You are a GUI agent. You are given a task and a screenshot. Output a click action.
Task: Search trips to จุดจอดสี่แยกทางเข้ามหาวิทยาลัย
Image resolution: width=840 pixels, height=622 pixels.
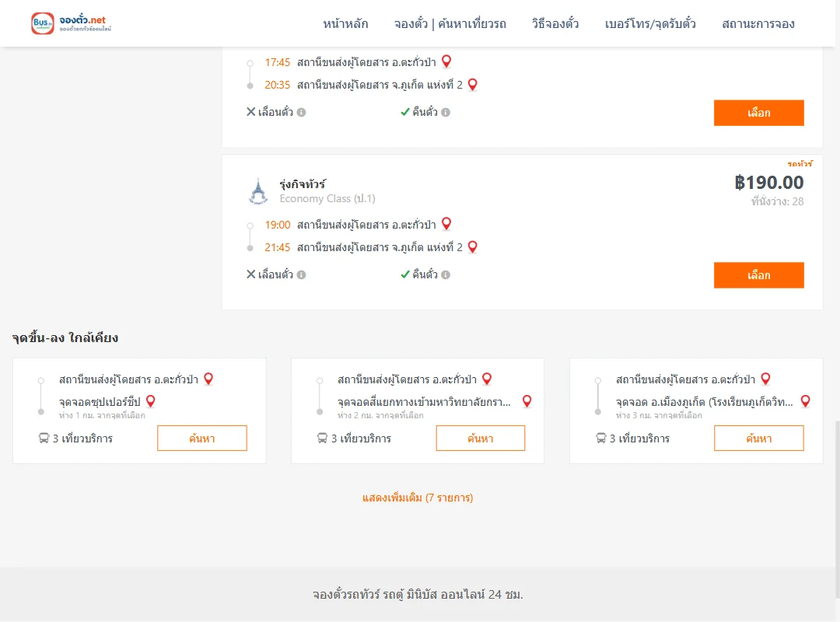click(x=481, y=439)
